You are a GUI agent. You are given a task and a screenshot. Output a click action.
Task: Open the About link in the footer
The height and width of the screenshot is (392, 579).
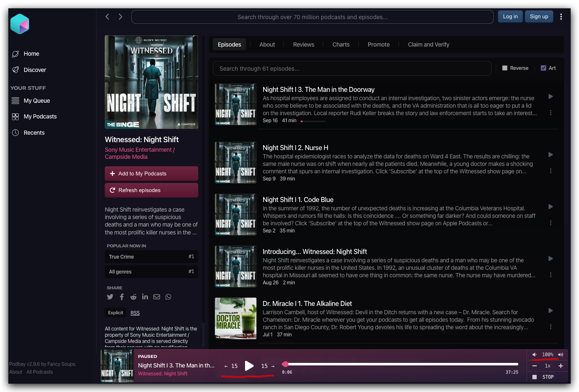16,372
